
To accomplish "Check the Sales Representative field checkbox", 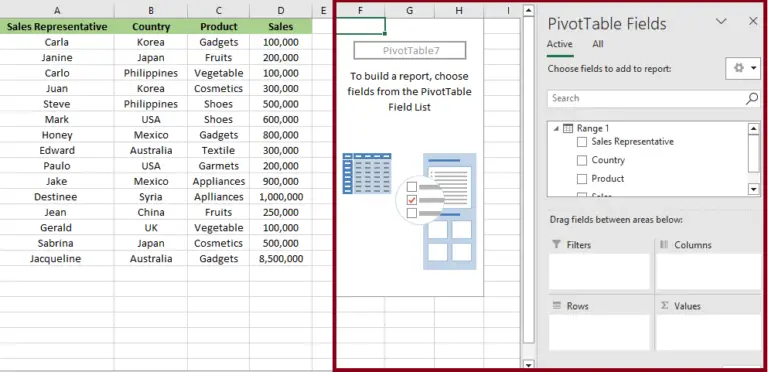I will click(x=582, y=142).
